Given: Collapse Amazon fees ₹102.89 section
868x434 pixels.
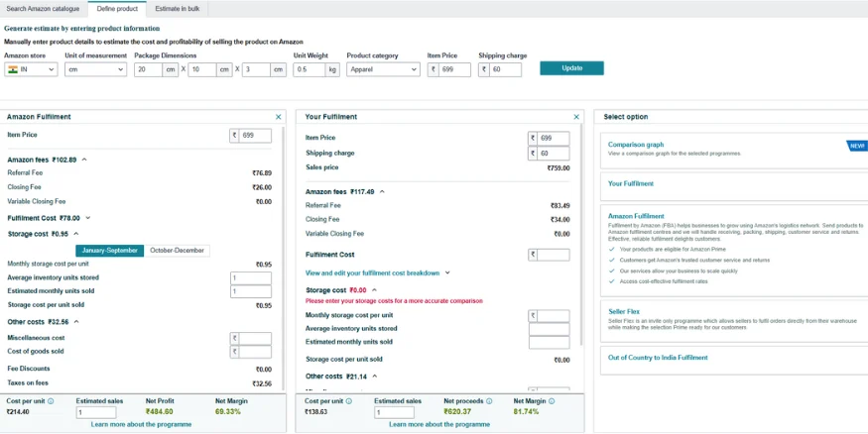Looking at the screenshot, I should [84, 160].
